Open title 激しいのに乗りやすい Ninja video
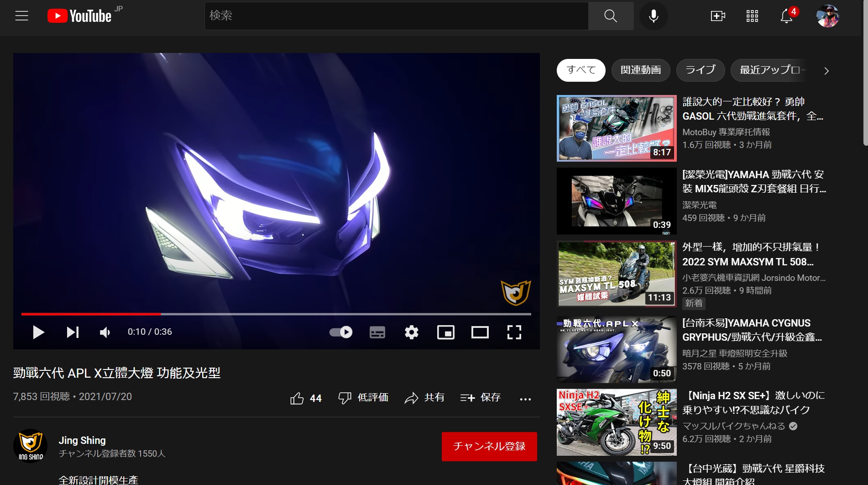868x485 pixels. click(754, 403)
